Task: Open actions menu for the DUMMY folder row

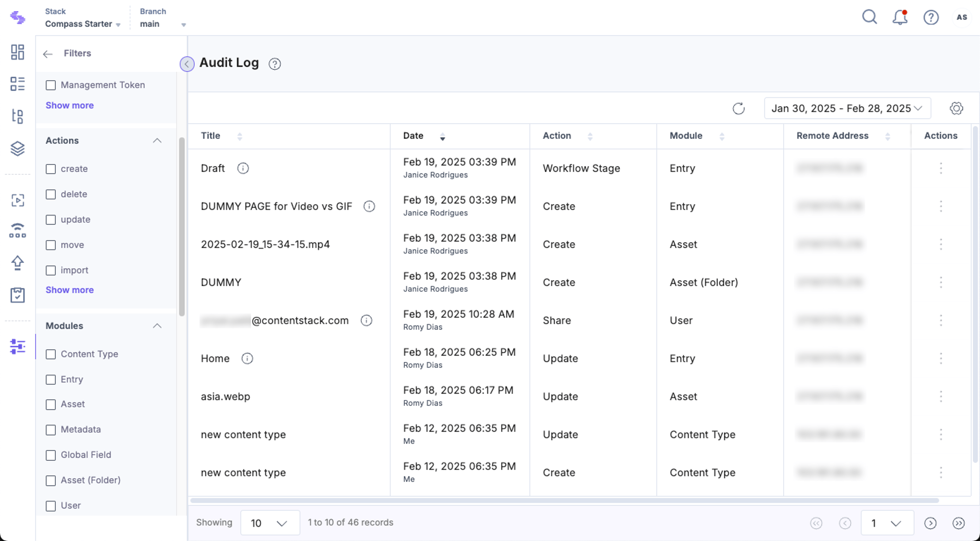Action: click(941, 282)
